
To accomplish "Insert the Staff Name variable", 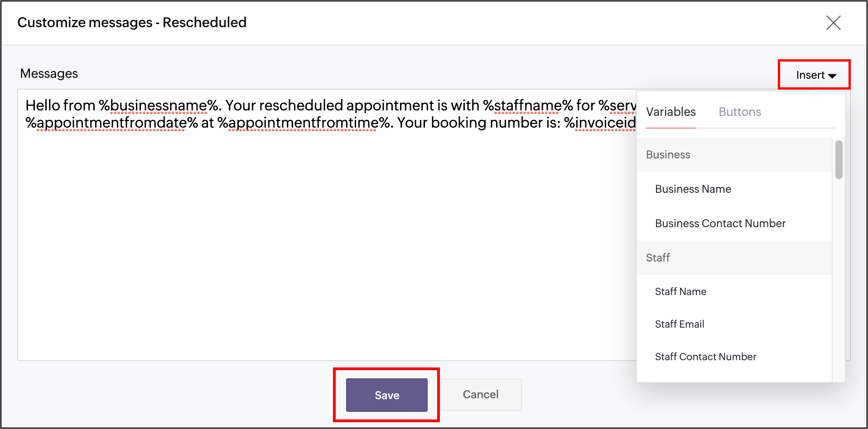I will [680, 292].
